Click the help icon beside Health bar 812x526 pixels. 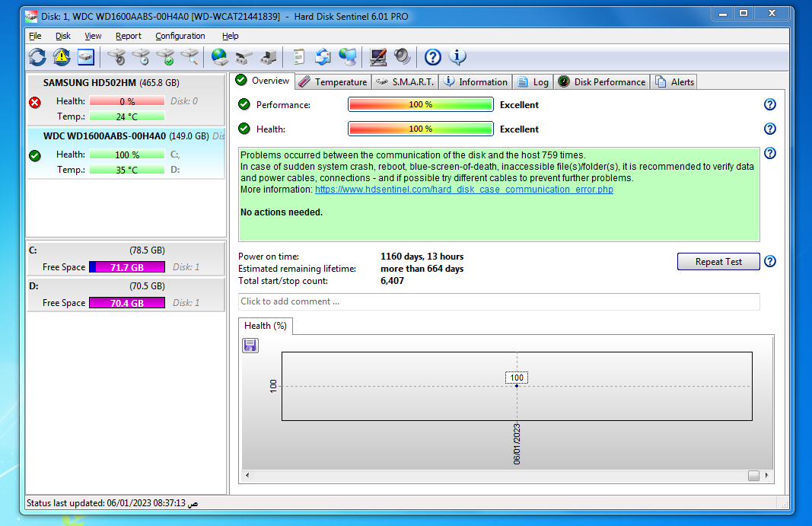click(x=770, y=129)
